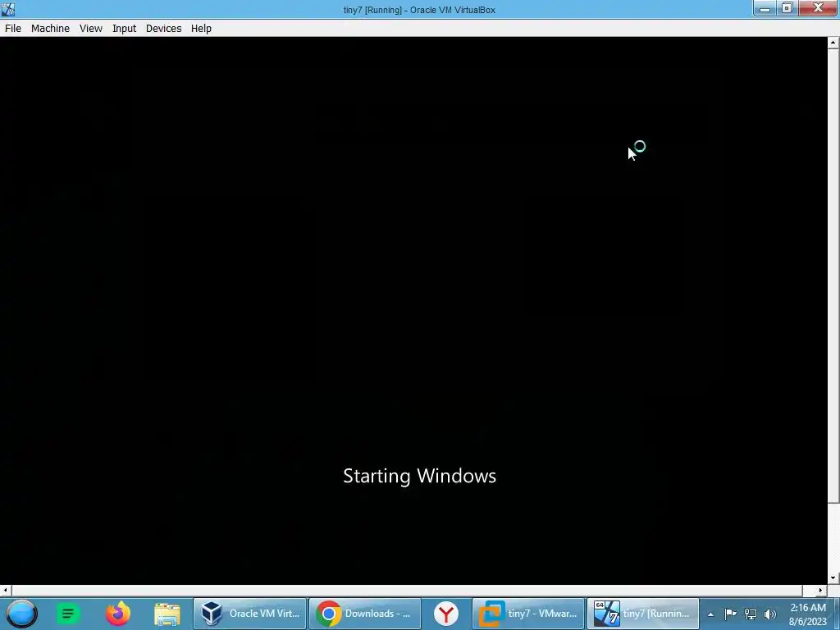Viewport: 840px width, 630px height.
Task: Click the vertical scrollbar up arrow
Action: (x=833, y=43)
